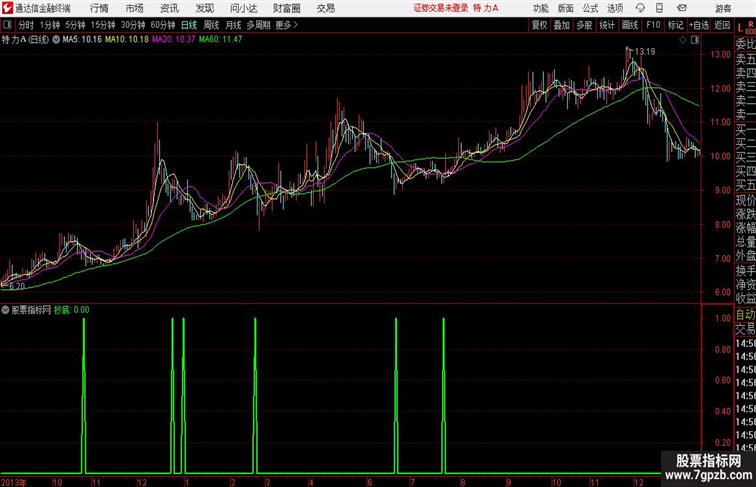Open the 市场 menu
This screenshot has width=756, height=487.
(x=135, y=8)
